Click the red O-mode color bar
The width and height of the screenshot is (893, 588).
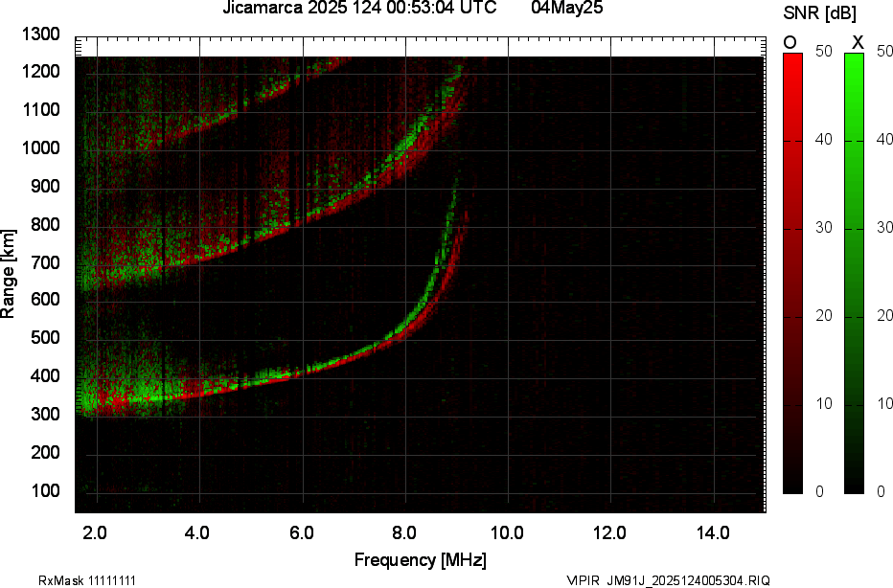click(x=792, y=273)
